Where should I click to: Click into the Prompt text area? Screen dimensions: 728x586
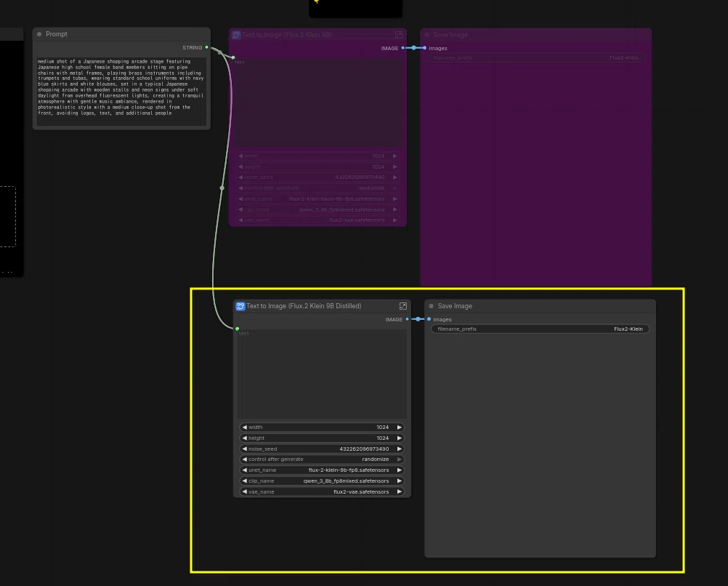coord(121,92)
